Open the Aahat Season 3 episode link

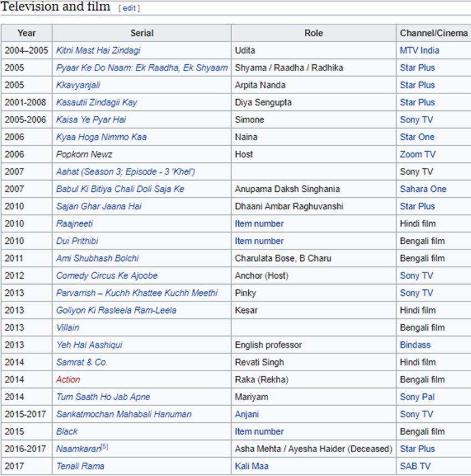pos(125,172)
